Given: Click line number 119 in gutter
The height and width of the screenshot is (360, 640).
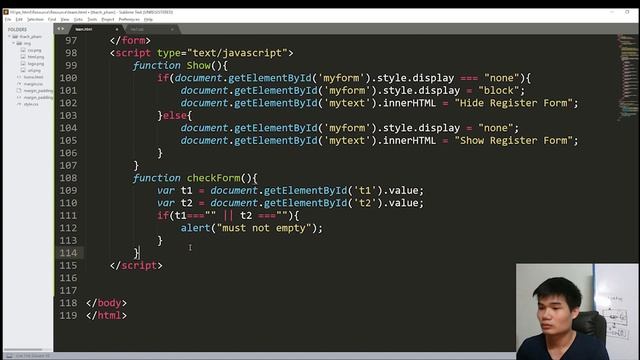Looking at the screenshot, I should 68,316.
